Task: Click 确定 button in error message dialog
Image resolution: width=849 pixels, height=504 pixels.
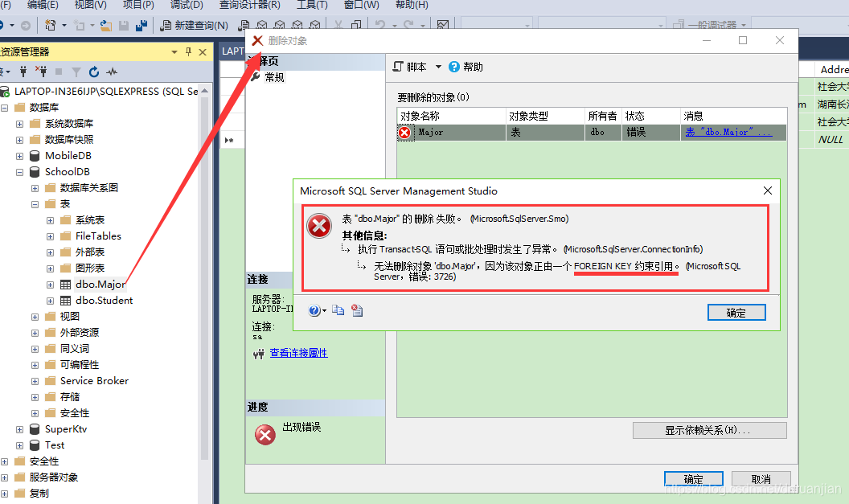Action: pyautogui.click(x=736, y=313)
